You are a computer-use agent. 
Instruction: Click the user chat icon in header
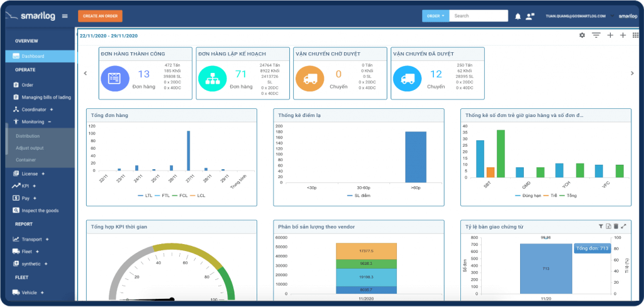click(x=530, y=16)
